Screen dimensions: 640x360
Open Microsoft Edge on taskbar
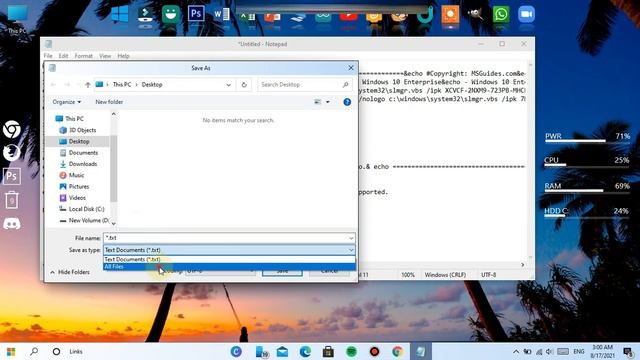[305, 351]
